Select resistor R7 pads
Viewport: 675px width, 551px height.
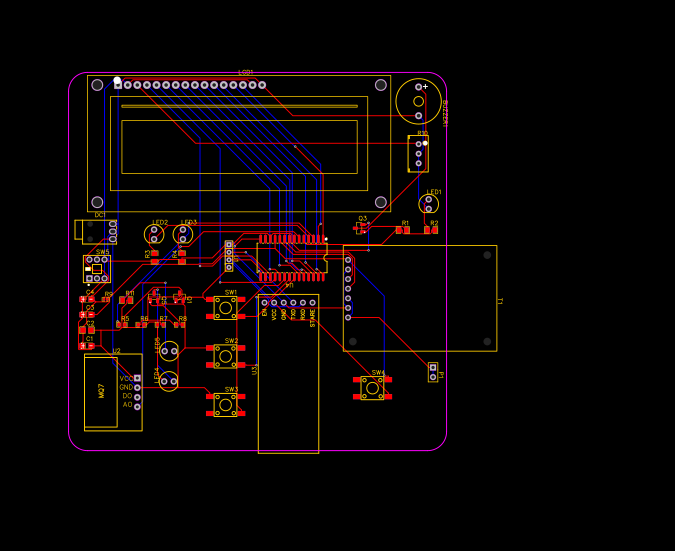click(x=161, y=325)
